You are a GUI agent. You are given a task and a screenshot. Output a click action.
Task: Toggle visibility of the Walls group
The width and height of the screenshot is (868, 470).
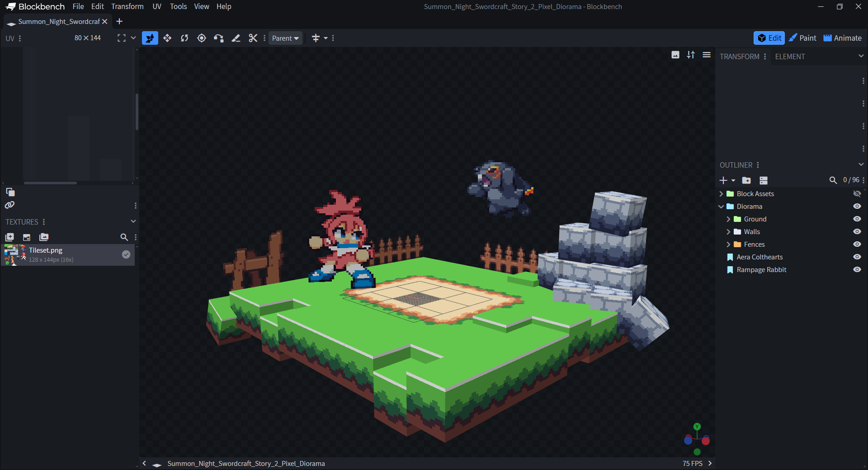pos(857,231)
